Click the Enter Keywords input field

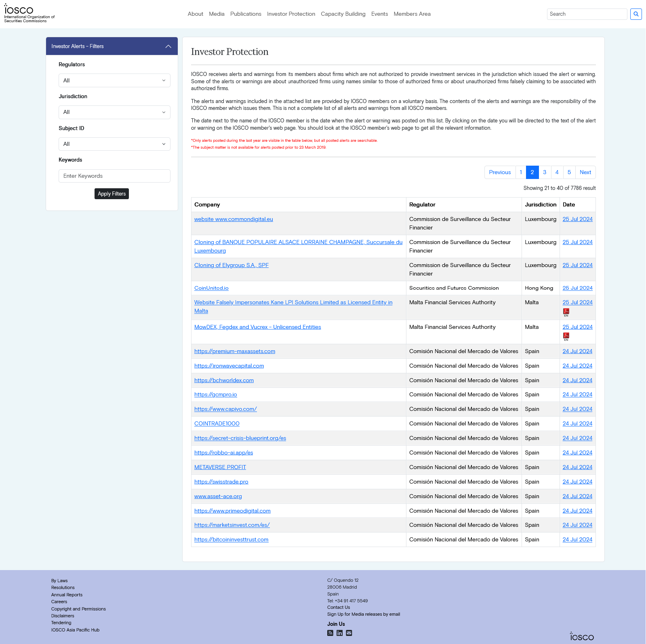pyautogui.click(x=114, y=176)
